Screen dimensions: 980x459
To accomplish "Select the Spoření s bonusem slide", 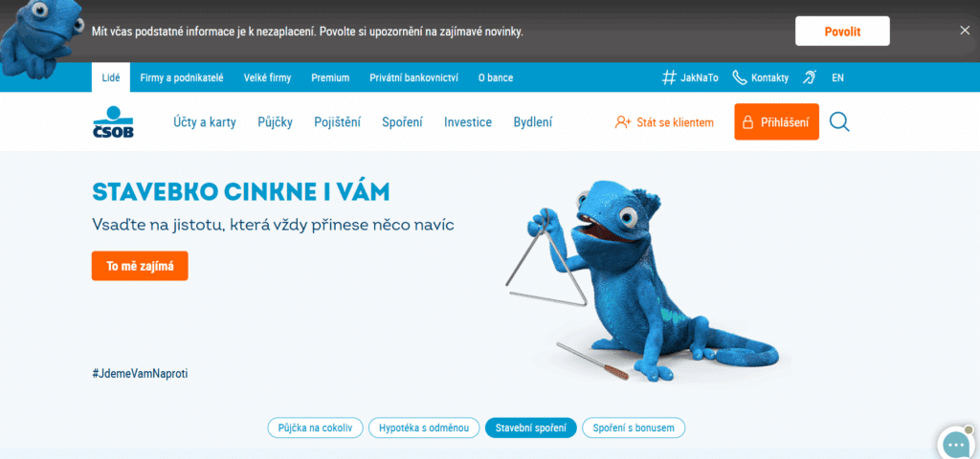I will click(x=634, y=427).
